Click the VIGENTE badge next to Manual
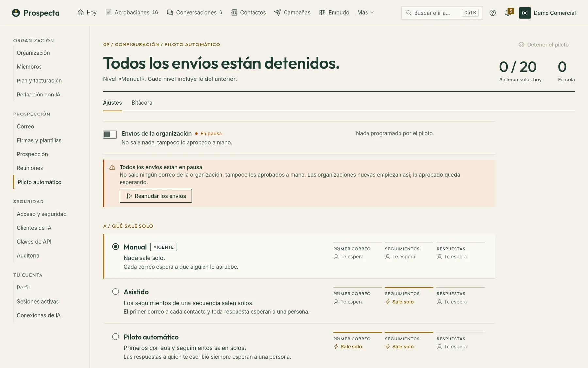This screenshot has height=368, width=588. [164, 247]
